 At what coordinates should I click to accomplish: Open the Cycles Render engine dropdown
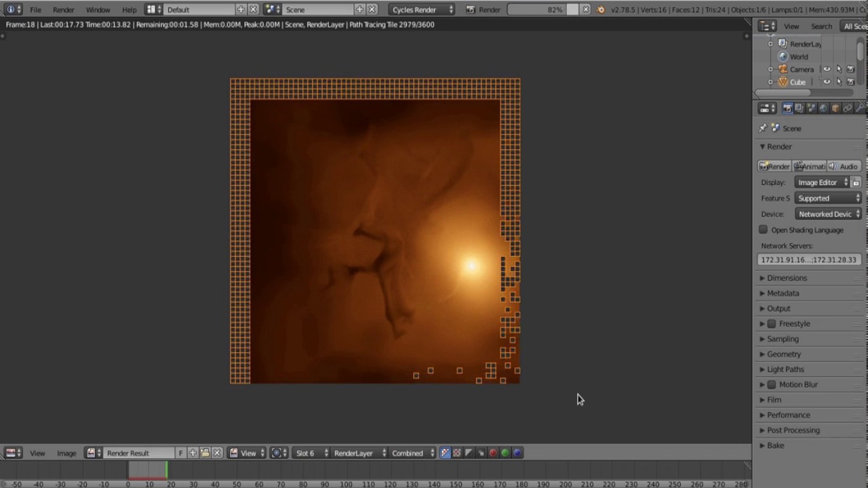[422, 9]
